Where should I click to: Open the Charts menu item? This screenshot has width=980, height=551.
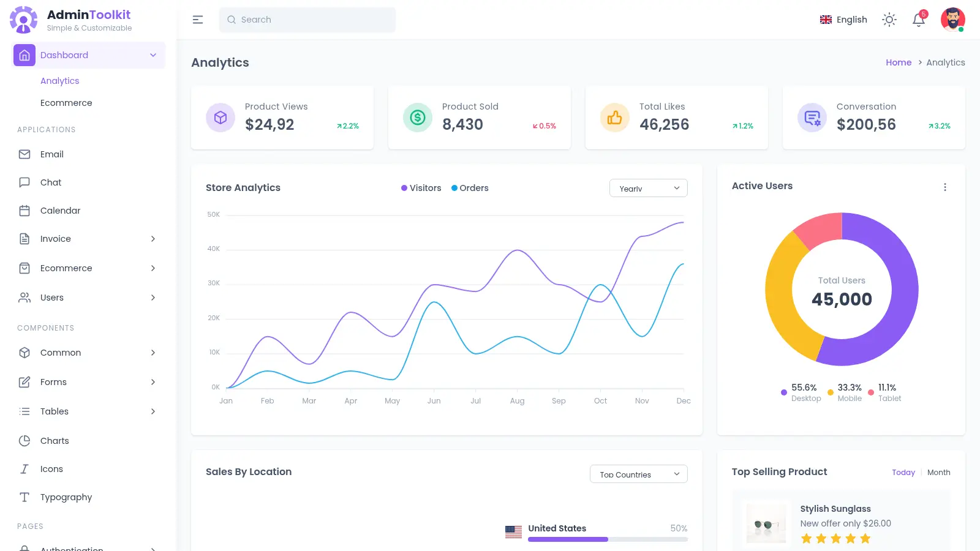(x=89, y=441)
